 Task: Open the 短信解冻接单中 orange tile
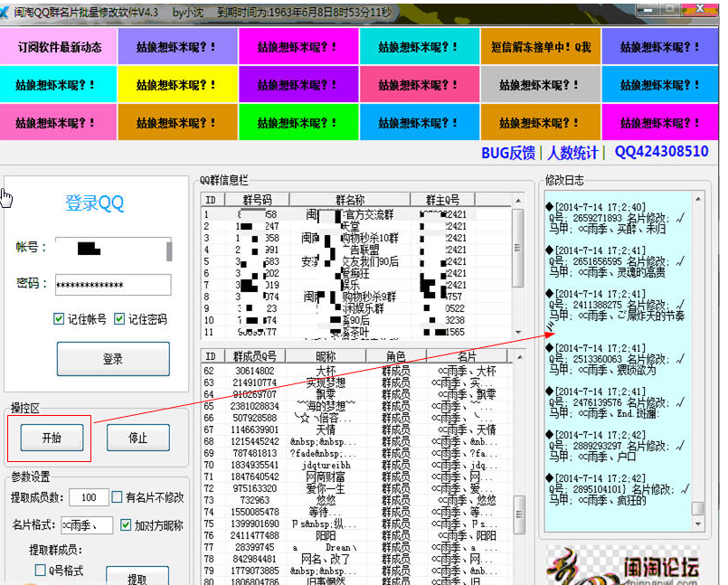pyautogui.click(x=541, y=46)
